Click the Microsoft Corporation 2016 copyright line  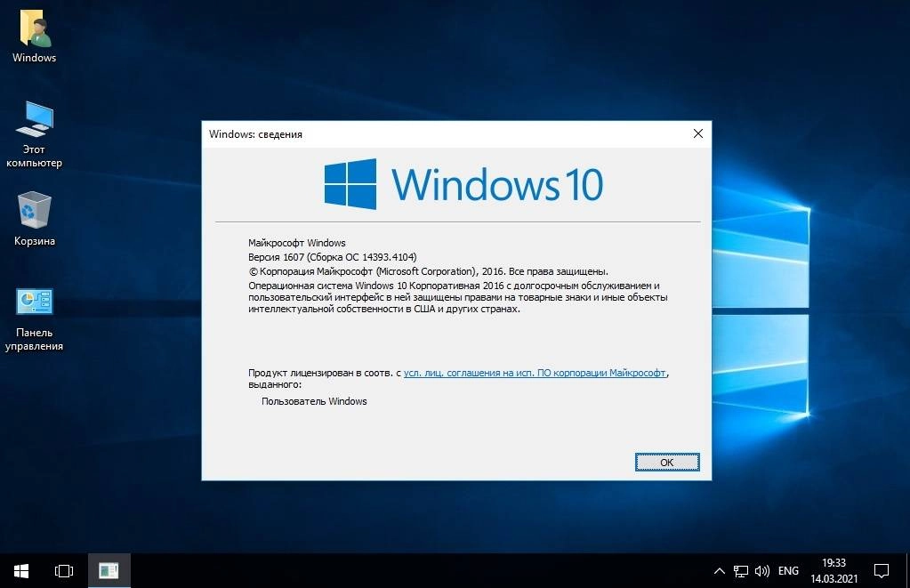[x=428, y=271]
